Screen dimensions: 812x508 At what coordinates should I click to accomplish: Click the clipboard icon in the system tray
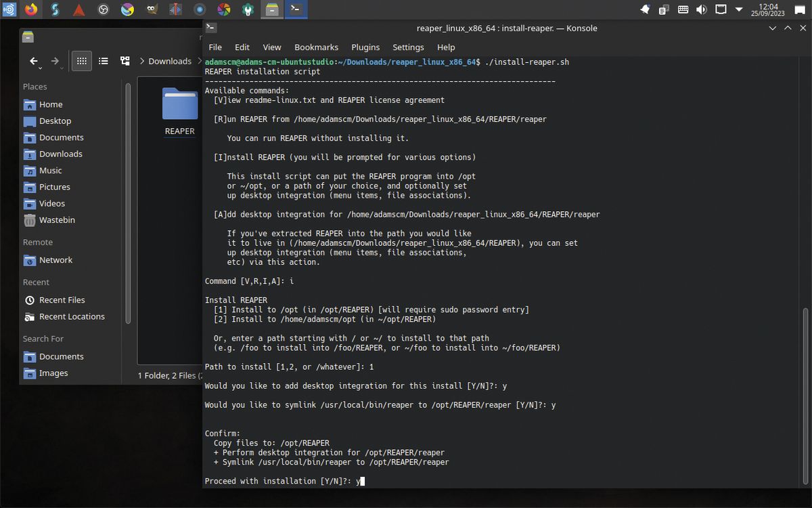pos(664,9)
